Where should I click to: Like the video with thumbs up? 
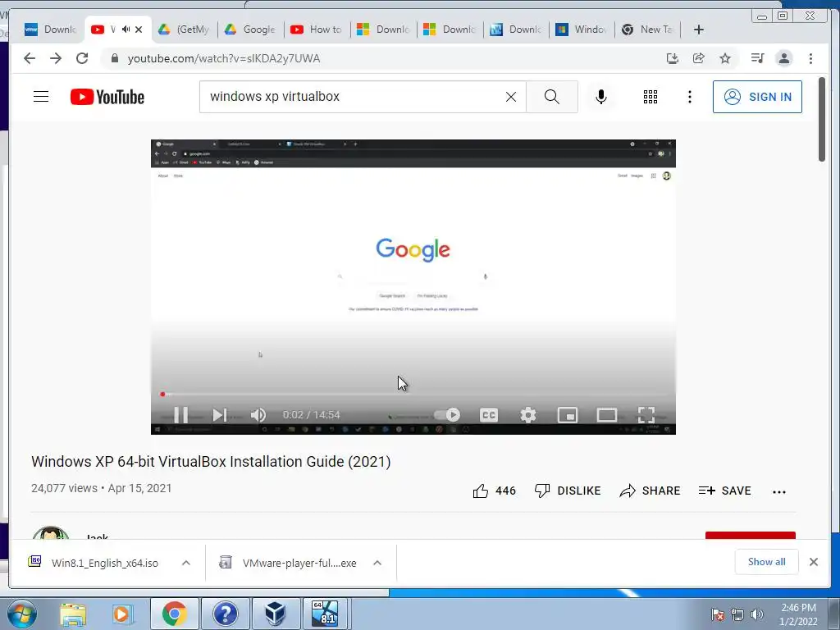pyautogui.click(x=494, y=491)
